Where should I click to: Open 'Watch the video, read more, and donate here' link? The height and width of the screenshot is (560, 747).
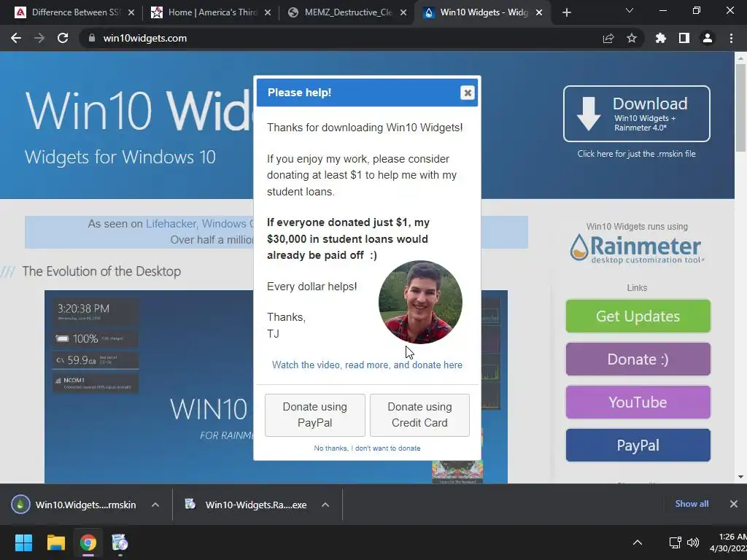(x=367, y=365)
